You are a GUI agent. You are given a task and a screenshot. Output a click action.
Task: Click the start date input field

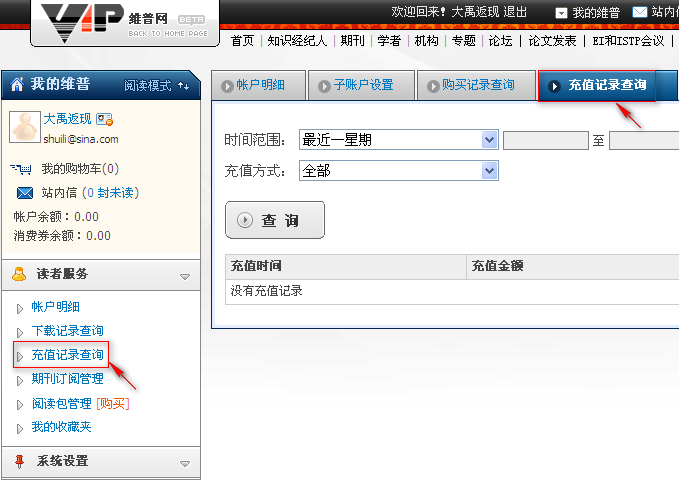(546, 141)
